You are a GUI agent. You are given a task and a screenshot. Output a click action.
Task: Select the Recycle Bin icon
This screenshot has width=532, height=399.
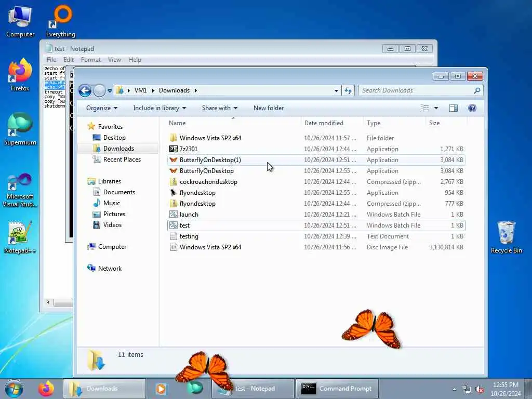(x=506, y=237)
